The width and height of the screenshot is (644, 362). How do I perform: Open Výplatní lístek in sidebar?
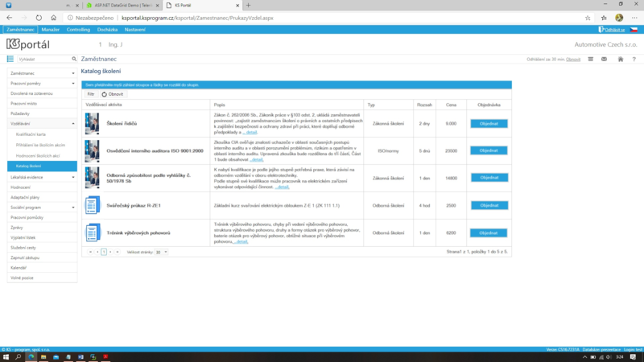coord(23,237)
